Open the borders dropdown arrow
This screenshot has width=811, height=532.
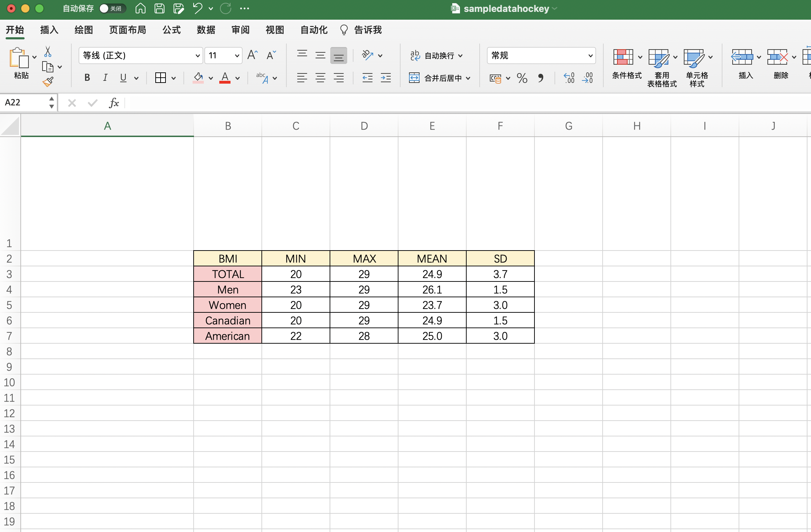pos(174,78)
